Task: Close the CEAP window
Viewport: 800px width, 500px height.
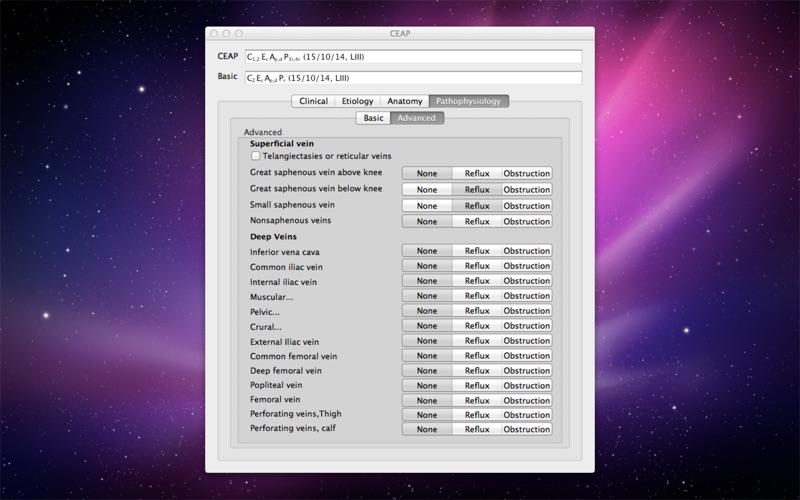Action: 214,33
